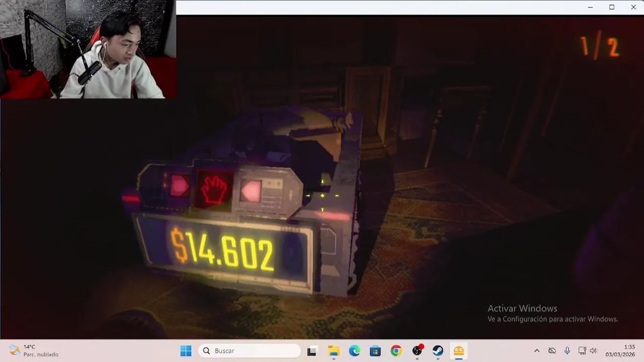The image size is (644, 362).
Task: Launch Microsoft Edge from the taskbar
Action: click(x=355, y=351)
